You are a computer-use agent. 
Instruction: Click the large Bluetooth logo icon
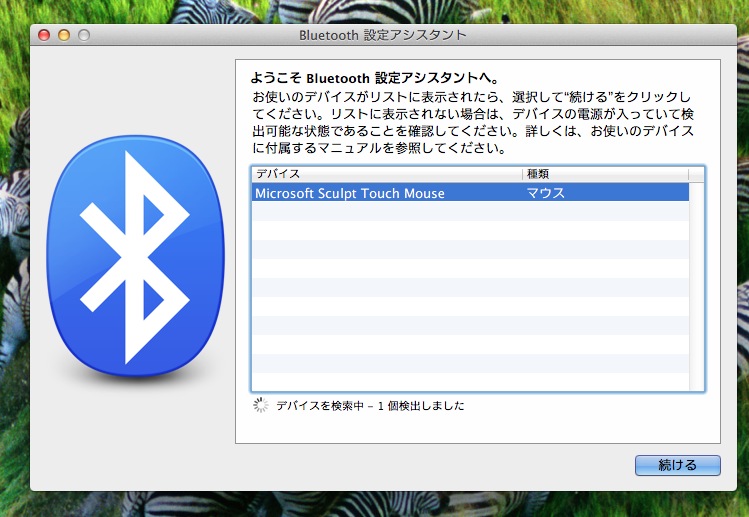135,257
